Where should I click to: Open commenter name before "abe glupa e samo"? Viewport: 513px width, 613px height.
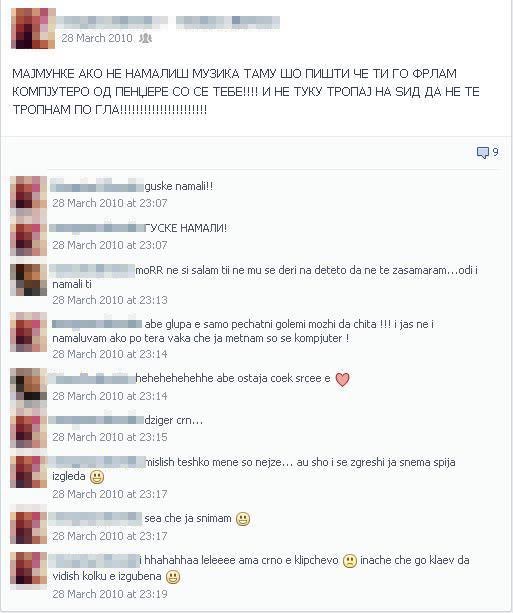click(97, 324)
